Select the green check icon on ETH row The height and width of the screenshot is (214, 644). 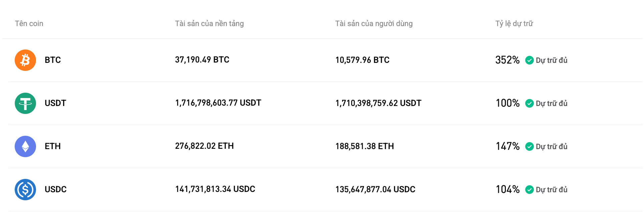530,146
